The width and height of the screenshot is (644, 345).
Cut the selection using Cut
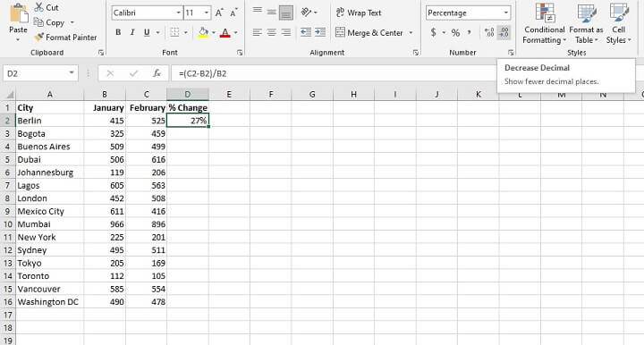(47, 7)
